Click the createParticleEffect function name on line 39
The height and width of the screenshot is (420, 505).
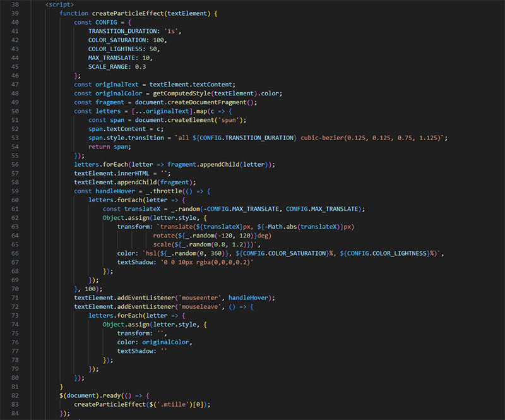[x=128, y=13]
